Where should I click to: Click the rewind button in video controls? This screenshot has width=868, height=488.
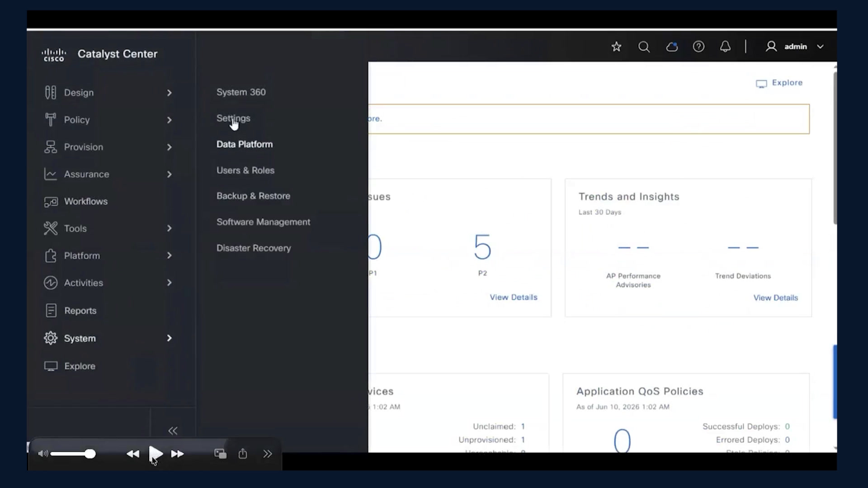pos(133,454)
